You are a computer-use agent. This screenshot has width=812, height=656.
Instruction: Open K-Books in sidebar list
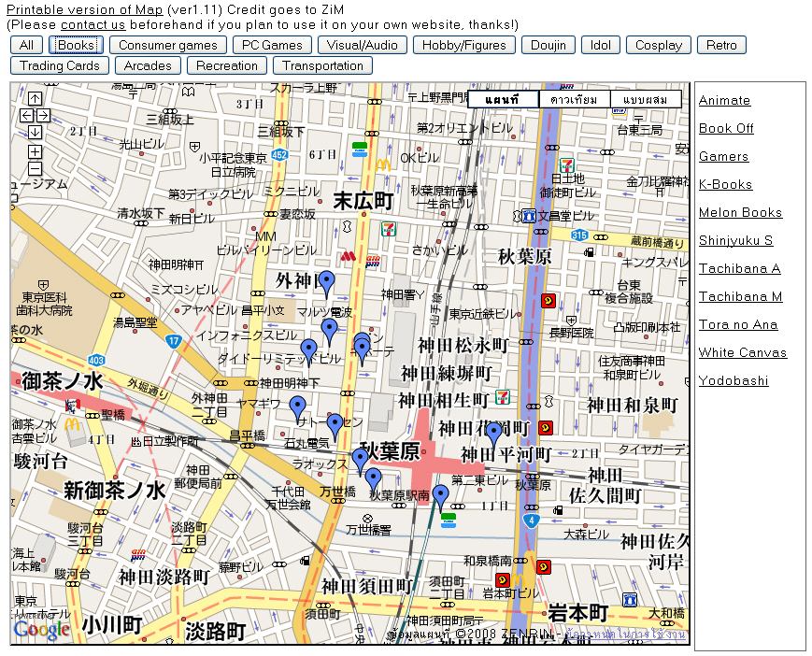[x=725, y=184]
